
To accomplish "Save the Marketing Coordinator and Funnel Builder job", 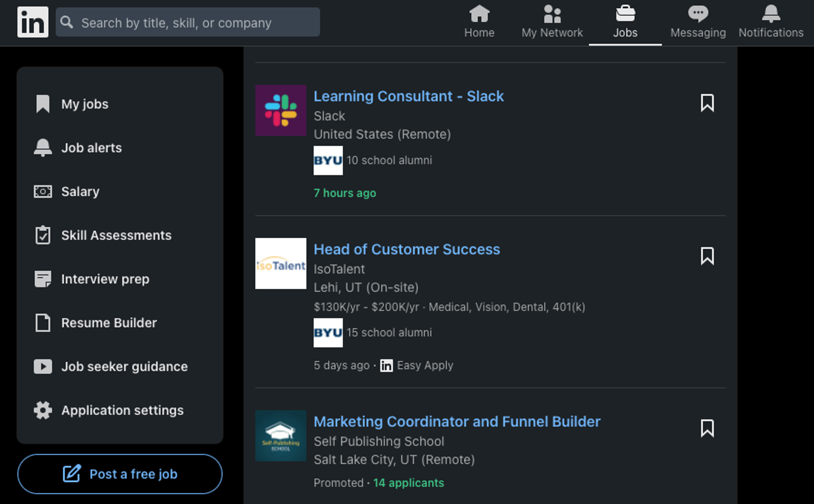I will 707,428.
